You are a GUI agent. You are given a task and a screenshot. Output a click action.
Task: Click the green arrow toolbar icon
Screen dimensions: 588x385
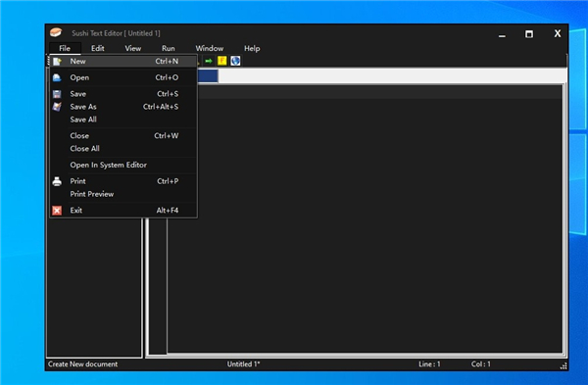(209, 61)
